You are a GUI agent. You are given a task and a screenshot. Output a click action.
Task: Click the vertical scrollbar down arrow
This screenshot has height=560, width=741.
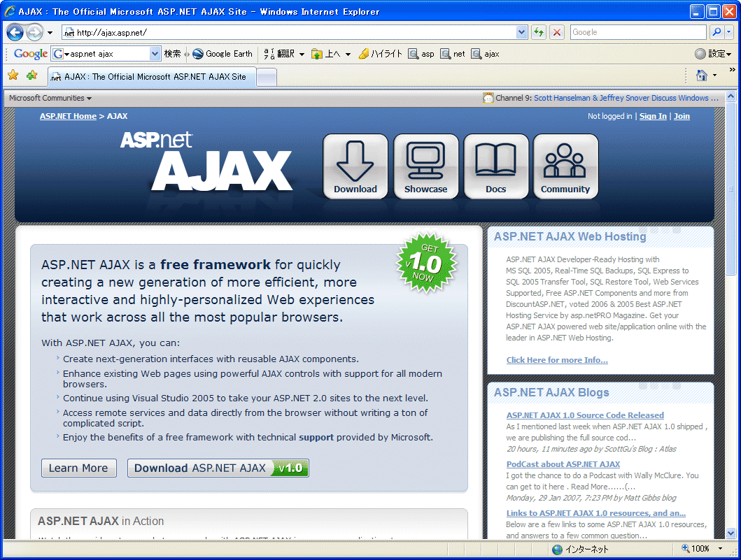(x=731, y=533)
